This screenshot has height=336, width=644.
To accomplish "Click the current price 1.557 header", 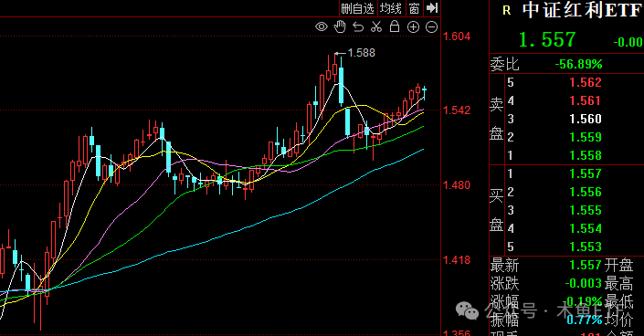I will (547, 40).
